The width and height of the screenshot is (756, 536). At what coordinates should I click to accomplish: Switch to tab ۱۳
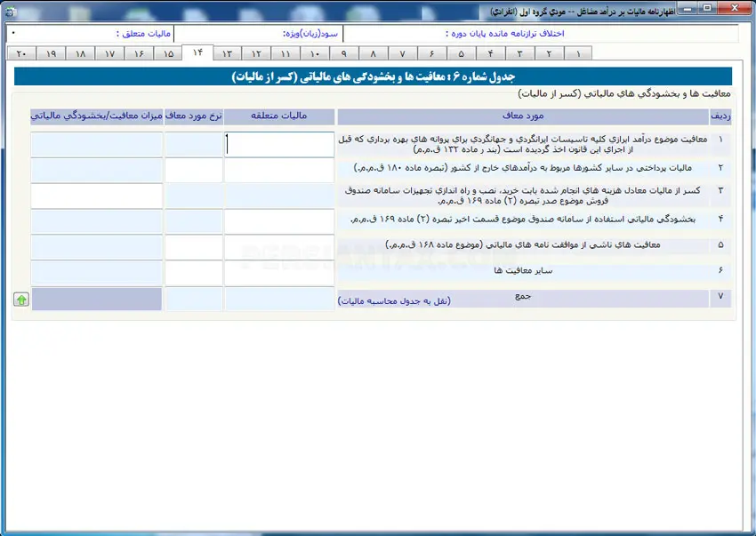point(227,53)
